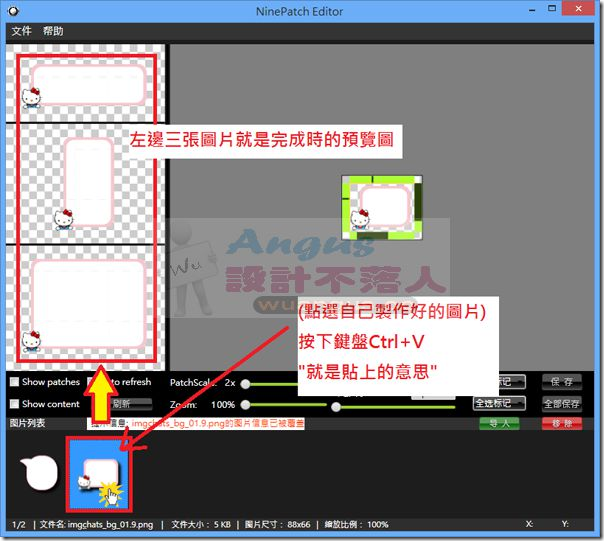Screen dimensions: 604x541
Task: Minimize the NinePatch Editor window
Action: (x=532, y=10)
